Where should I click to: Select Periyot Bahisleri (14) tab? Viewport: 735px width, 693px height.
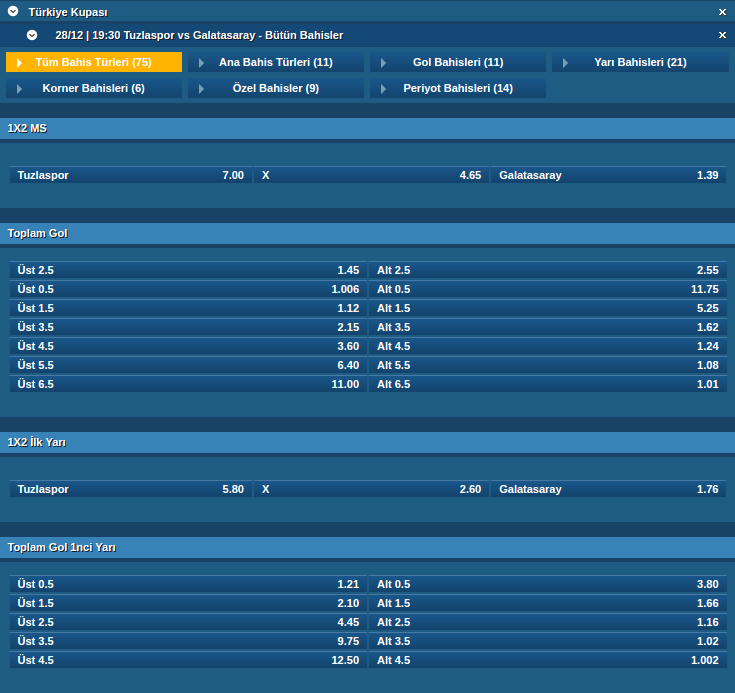(458, 88)
